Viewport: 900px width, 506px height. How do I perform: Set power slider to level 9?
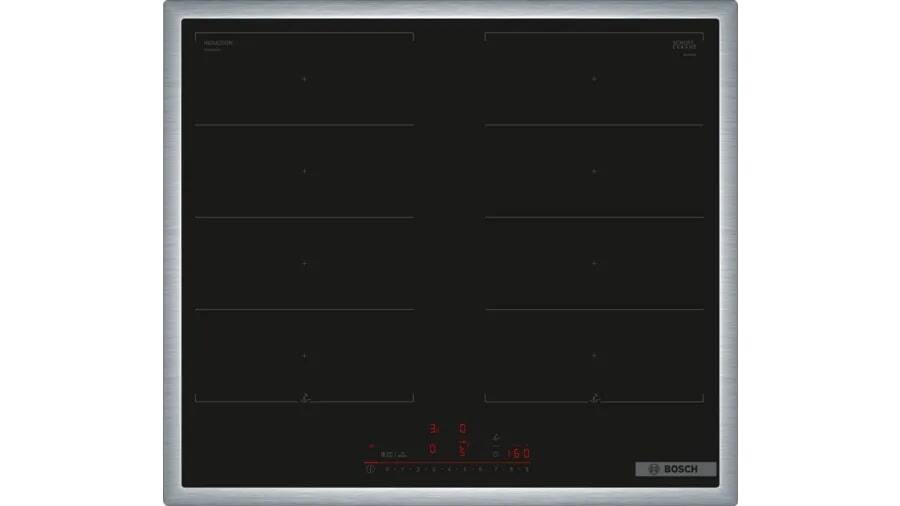(526, 469)
